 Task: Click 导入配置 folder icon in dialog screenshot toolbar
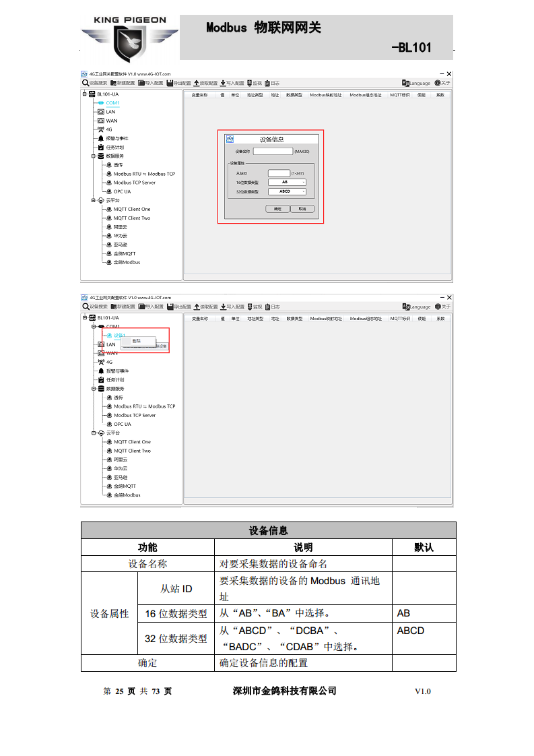141,83
